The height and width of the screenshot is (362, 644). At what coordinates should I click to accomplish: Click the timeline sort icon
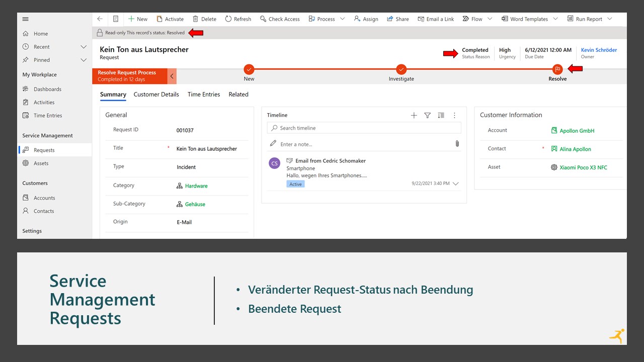441,115
